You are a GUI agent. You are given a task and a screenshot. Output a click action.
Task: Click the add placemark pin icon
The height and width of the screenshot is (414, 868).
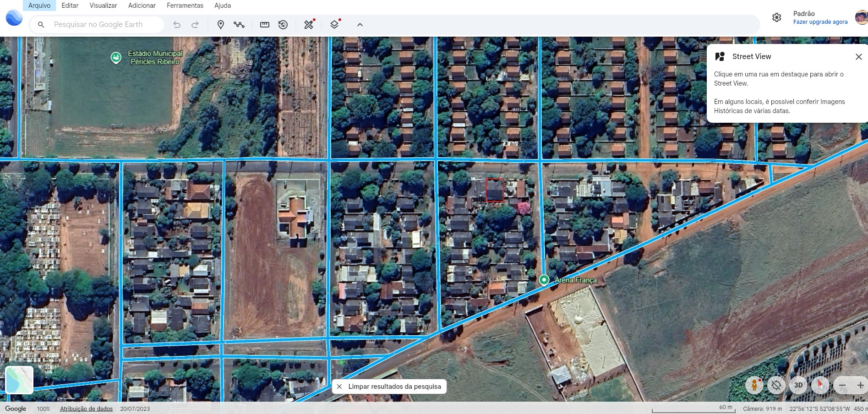[x=220, y=25]
